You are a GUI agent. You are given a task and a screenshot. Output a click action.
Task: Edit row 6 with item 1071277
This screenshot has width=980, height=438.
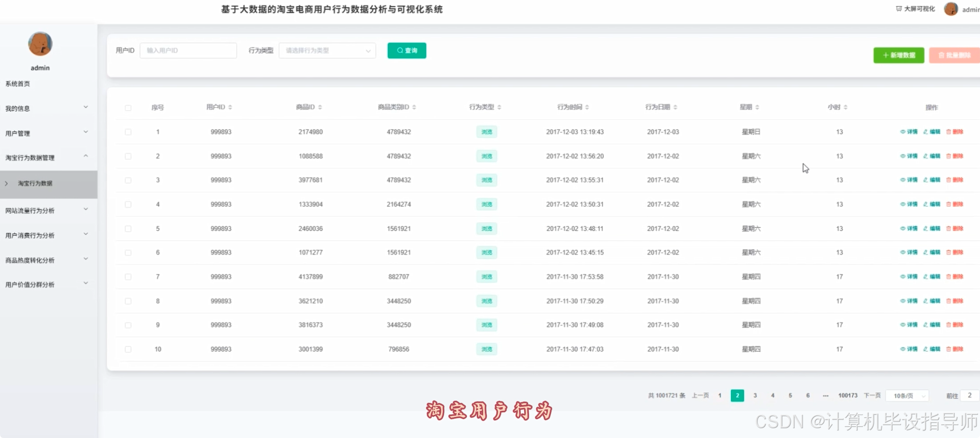click(x=932, y=252)
